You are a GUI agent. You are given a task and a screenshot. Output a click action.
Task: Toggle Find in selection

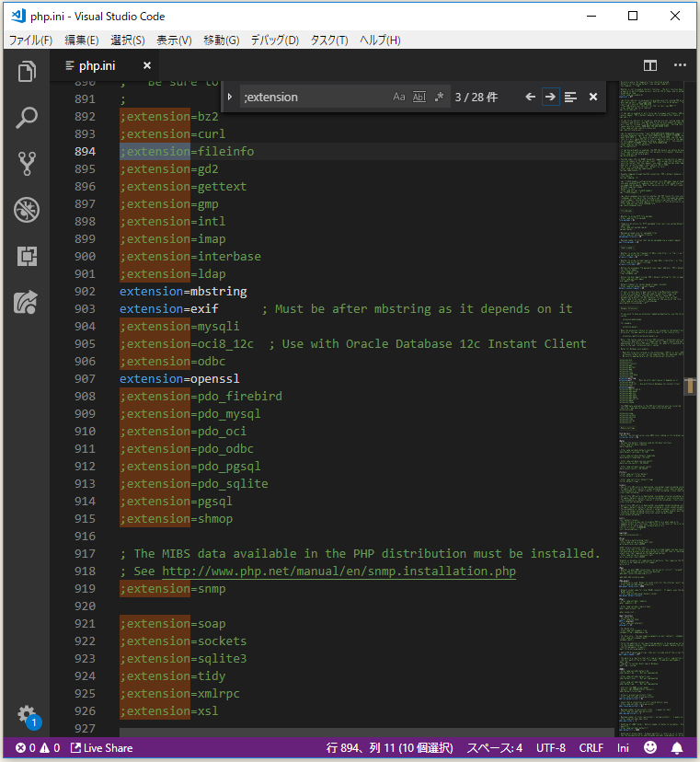point(571,98)
